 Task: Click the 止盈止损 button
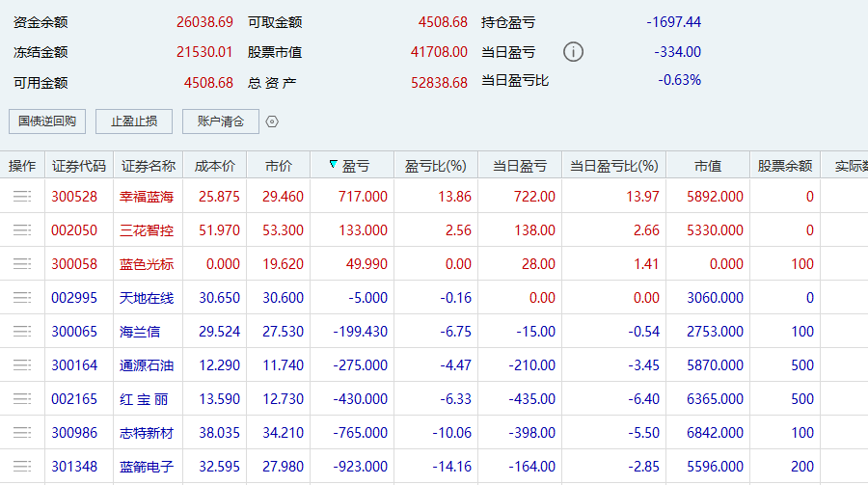coord(134,121)
